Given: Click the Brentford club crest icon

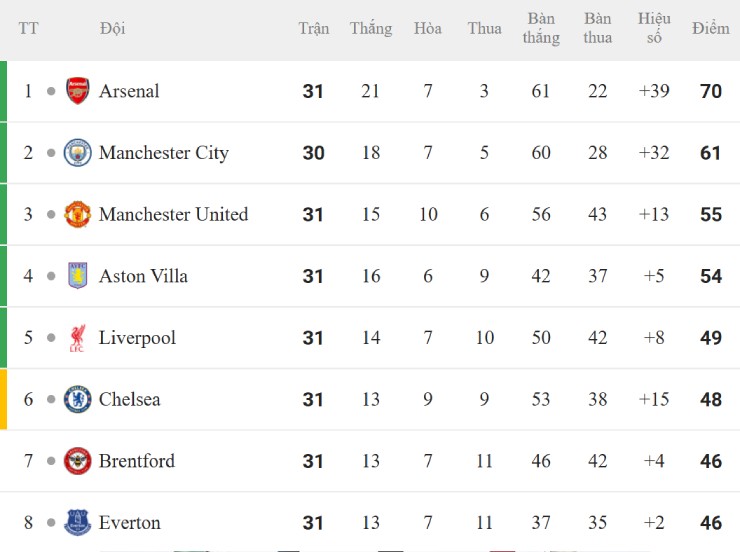Looking at the screenshot, I should click(77, 461).
